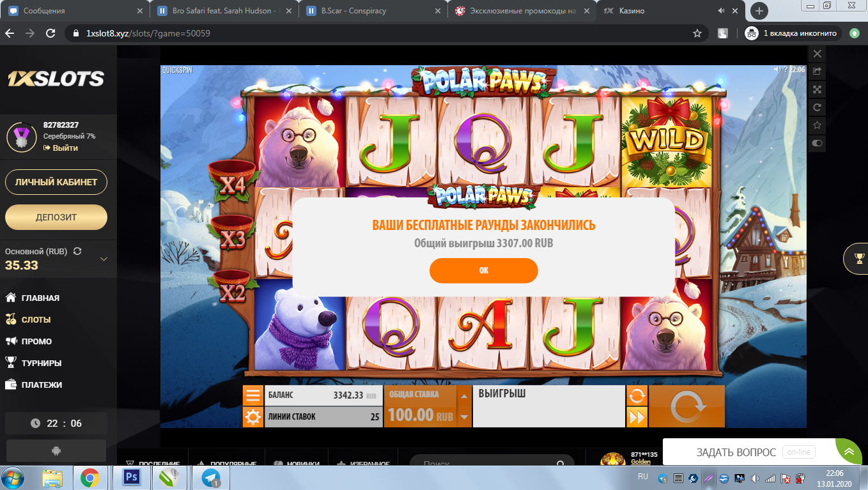
Task: Mute the game sound speaker icon
Action: coord(777,70)
